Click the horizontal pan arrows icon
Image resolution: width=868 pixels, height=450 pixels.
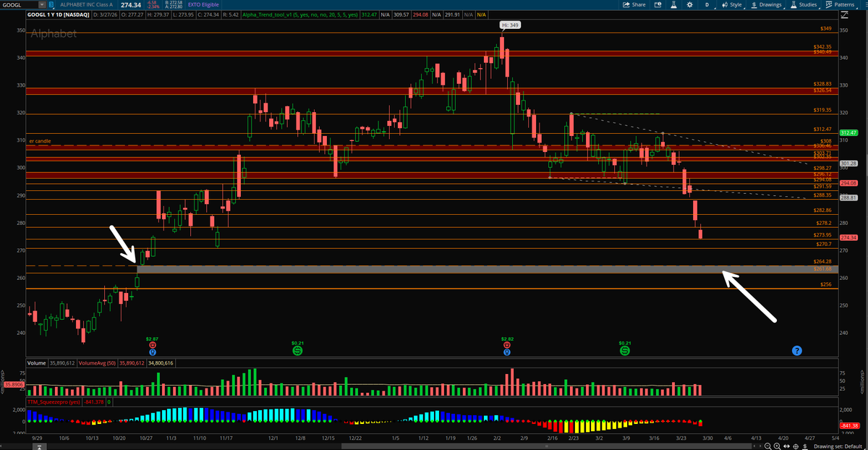click(x=786, y=446)
